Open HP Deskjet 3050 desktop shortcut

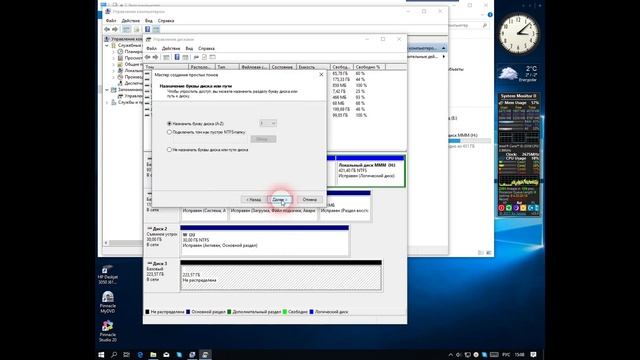(x=108, y=275)
